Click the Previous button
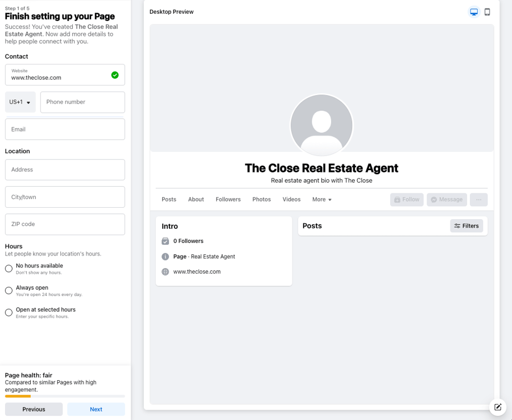 point(34,409)
